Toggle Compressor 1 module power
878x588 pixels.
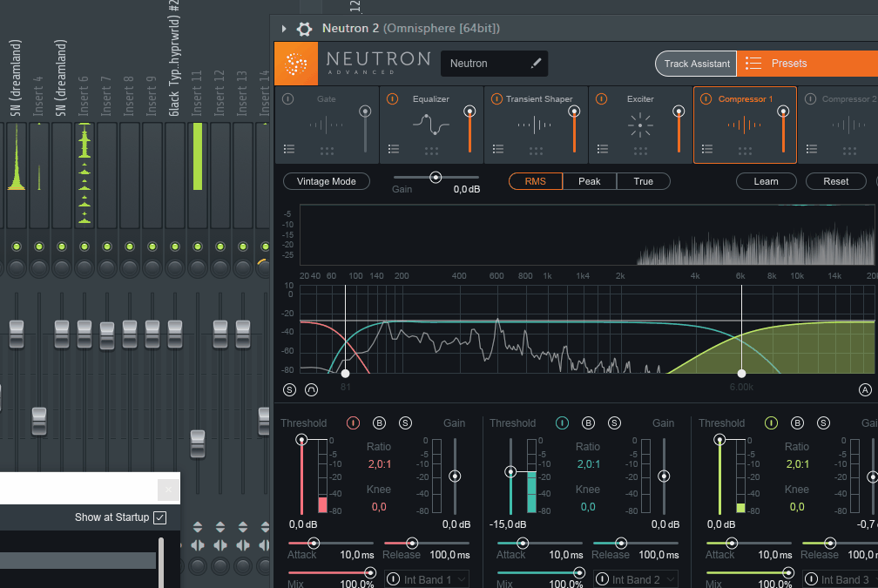(x=706, y=99)
